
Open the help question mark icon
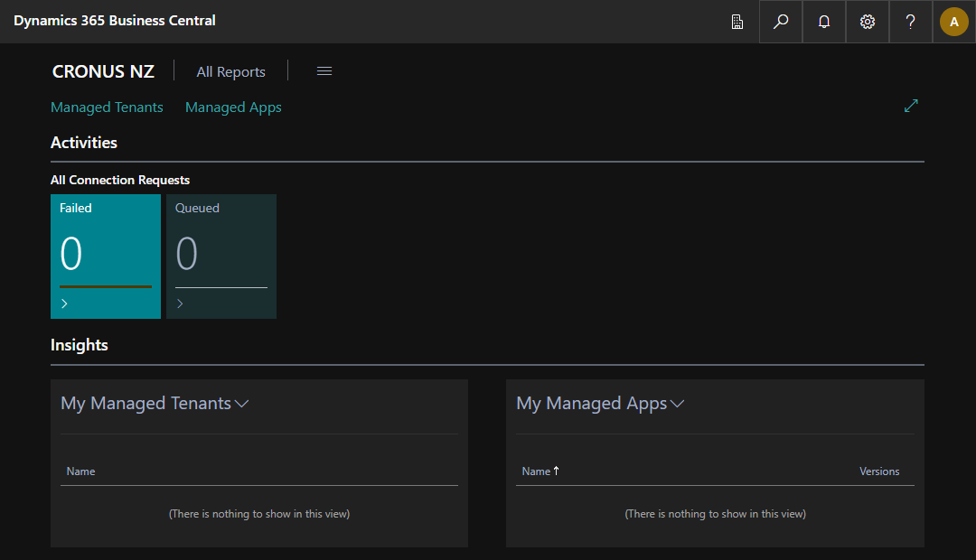(x=911, y=22)
